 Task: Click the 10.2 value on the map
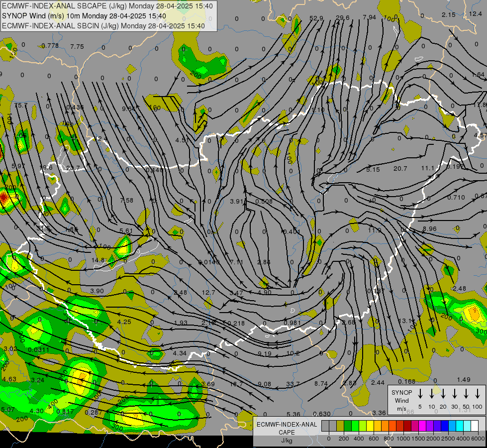(x=293, y=353)
